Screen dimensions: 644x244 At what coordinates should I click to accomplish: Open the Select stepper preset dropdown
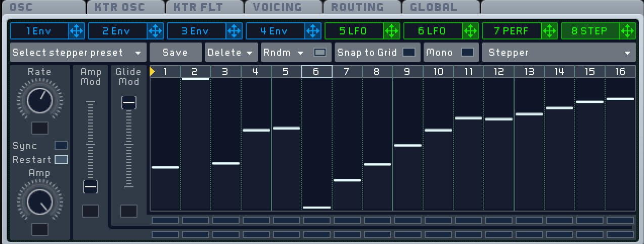[78, 53]
